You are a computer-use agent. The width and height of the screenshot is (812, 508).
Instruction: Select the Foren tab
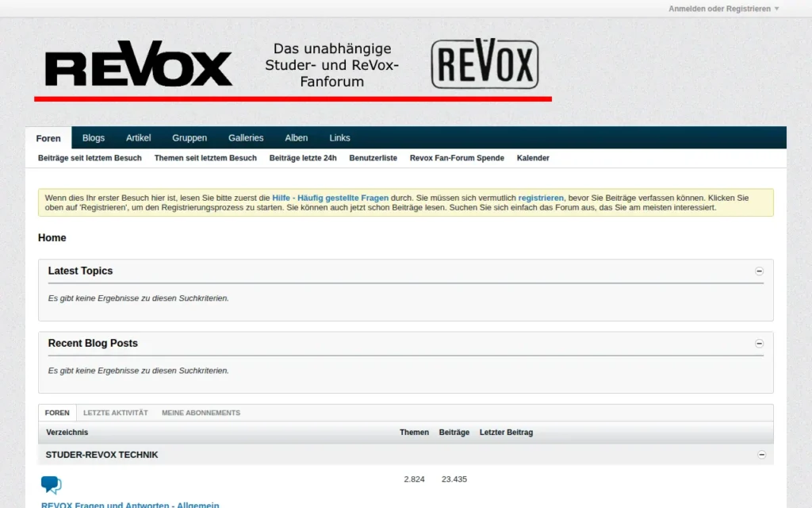[x=48, y=138]
